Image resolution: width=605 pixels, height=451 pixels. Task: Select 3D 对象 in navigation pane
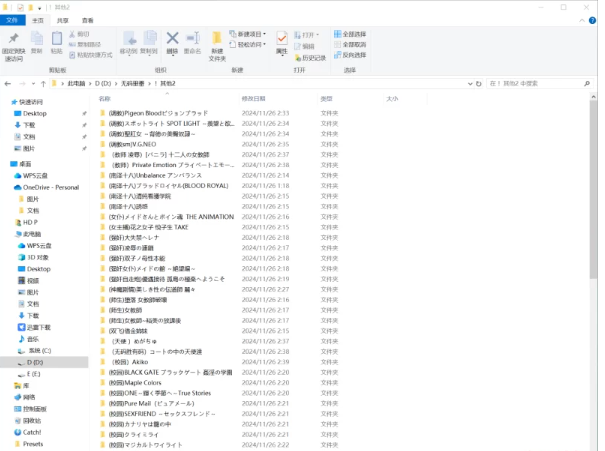34,257
